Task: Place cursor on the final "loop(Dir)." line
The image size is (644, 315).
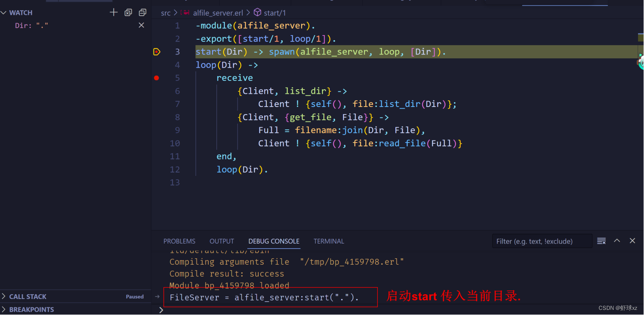Action: (242, 170)
